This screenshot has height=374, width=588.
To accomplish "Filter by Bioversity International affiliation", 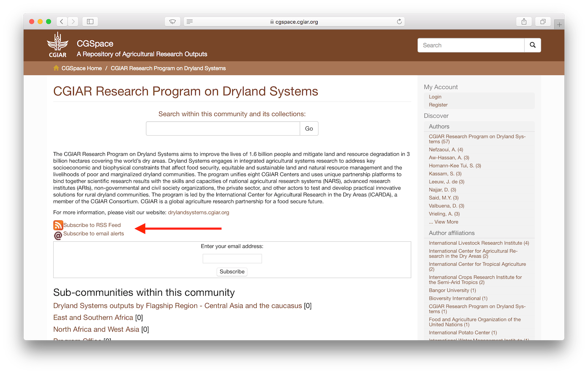I will coord(458,298).
